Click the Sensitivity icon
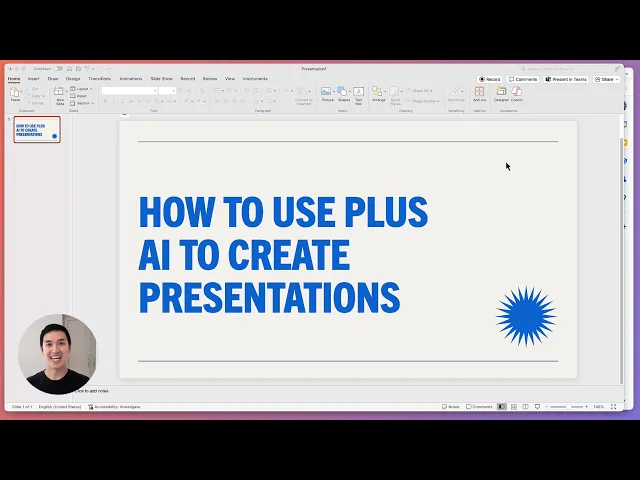 pos(456,93)
